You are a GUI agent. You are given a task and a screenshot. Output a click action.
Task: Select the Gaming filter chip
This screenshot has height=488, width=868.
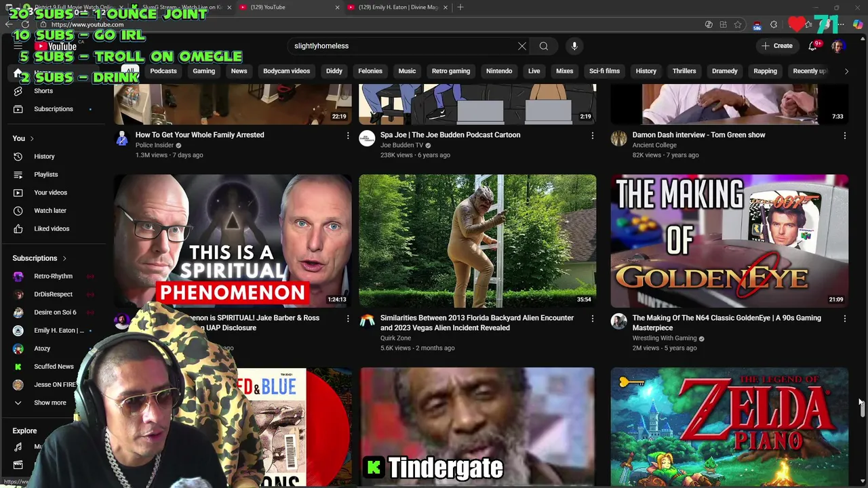pyautogui.click(x=203, y=71)
